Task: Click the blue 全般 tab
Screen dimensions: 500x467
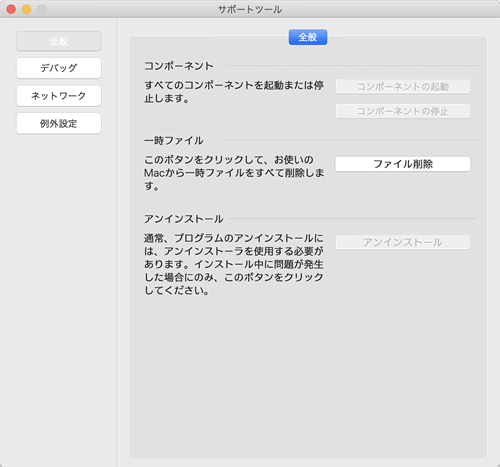Action: [308, 37]
